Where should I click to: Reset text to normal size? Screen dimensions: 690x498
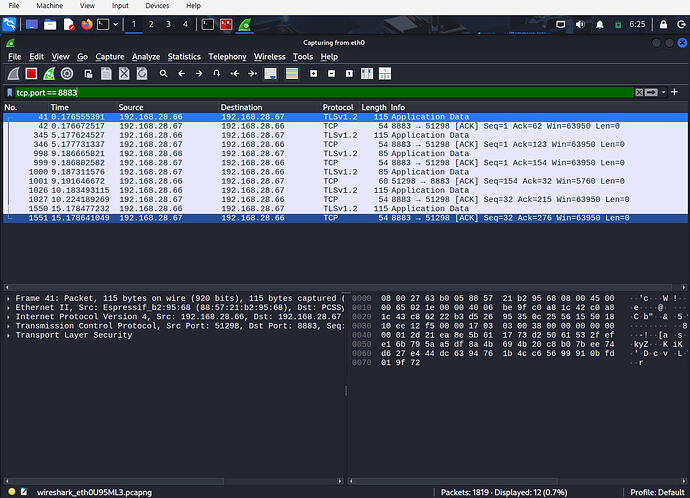click(349, 73)
